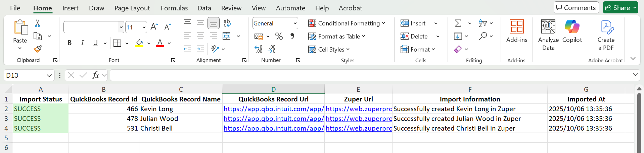Toggle Bottom Align vertical alignment
644x153 pixels.
coord(214,23)
